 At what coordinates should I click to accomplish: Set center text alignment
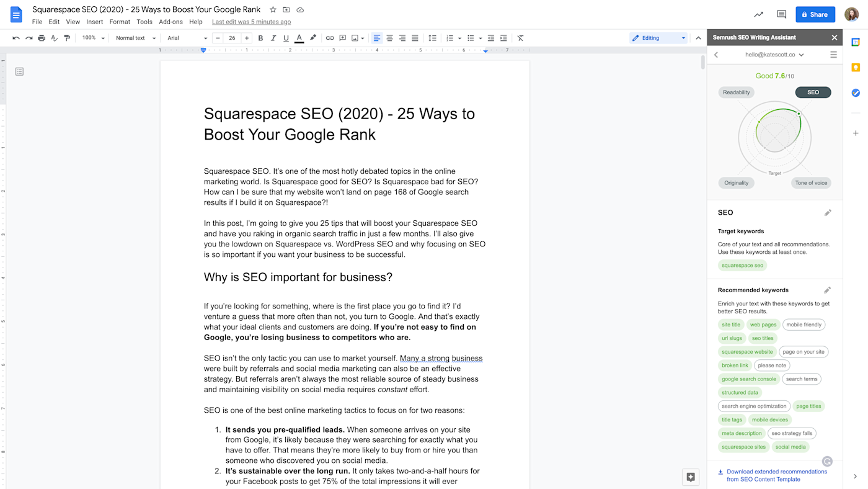coord(389,38)
